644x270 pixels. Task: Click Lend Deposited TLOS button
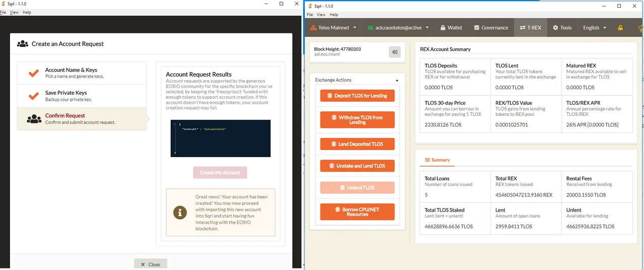tap(357, 144)
